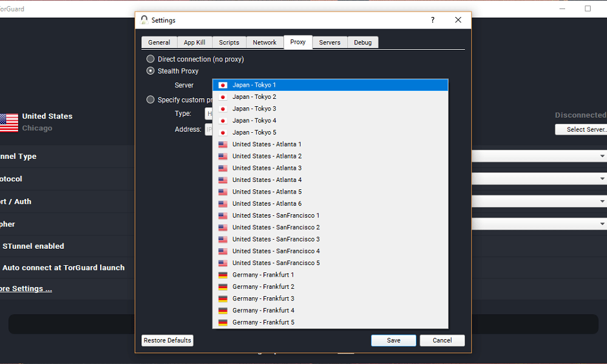Select United States - Atlanta 6 server
Viewport: 607px width, 364px height.
(x=330, y=203)
